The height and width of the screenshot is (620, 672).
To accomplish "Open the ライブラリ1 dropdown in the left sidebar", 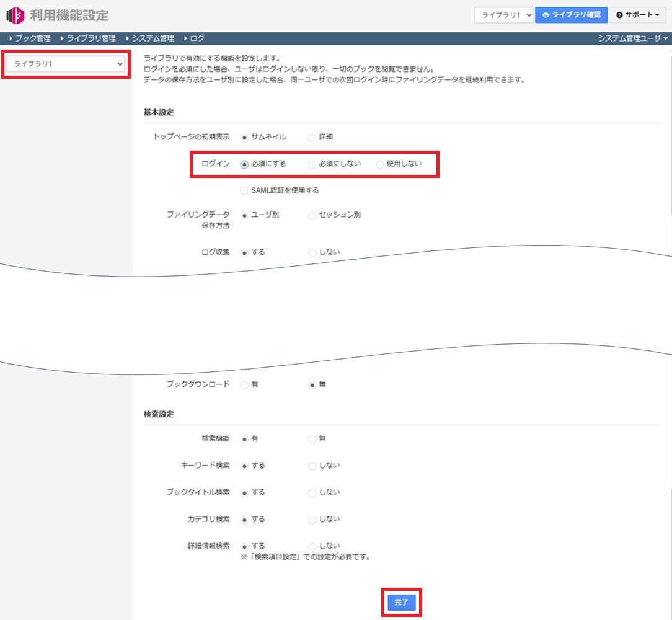I will point(64,64).
